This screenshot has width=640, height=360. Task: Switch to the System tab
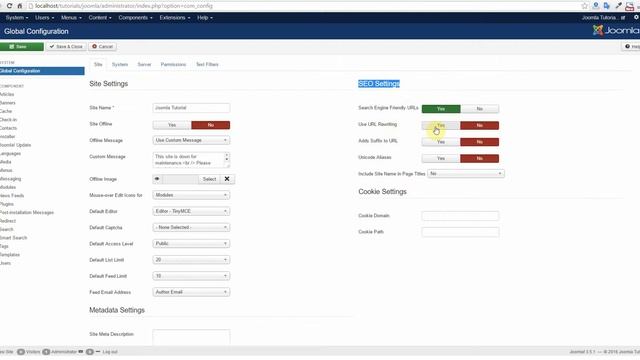tap(120, 64)
